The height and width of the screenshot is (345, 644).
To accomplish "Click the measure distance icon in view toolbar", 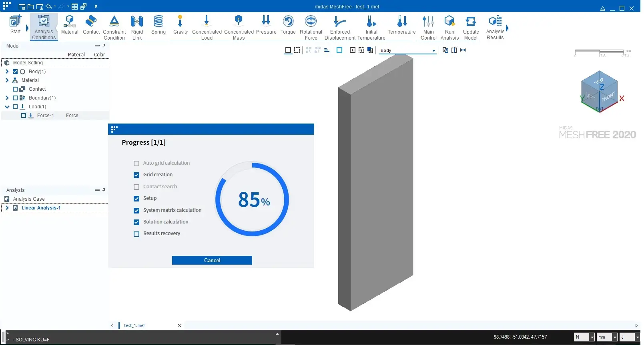I will click(463, 50).
